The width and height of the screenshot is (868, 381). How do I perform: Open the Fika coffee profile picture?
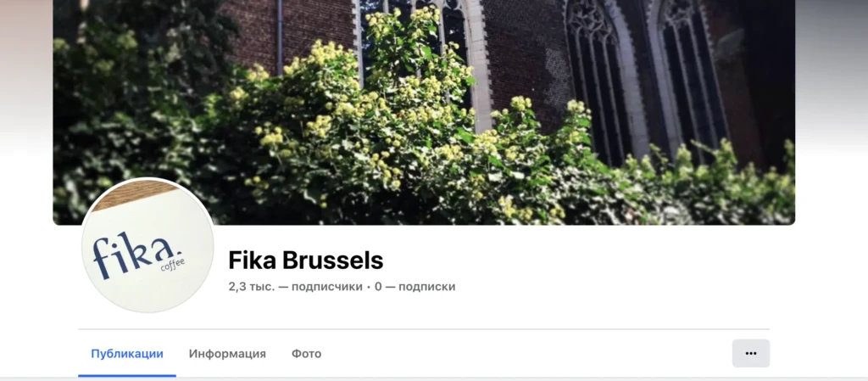147,245
